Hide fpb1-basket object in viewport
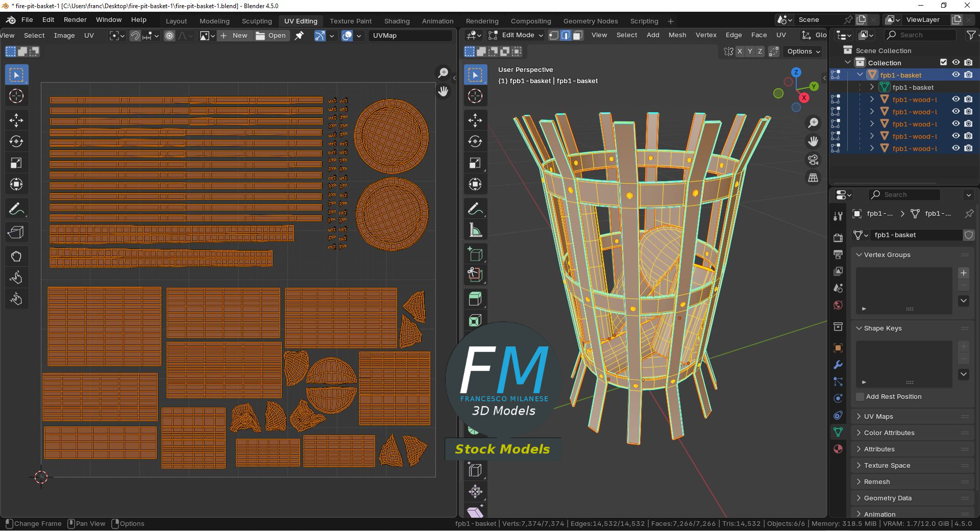 pyautogui.click(x=956, y=75)
